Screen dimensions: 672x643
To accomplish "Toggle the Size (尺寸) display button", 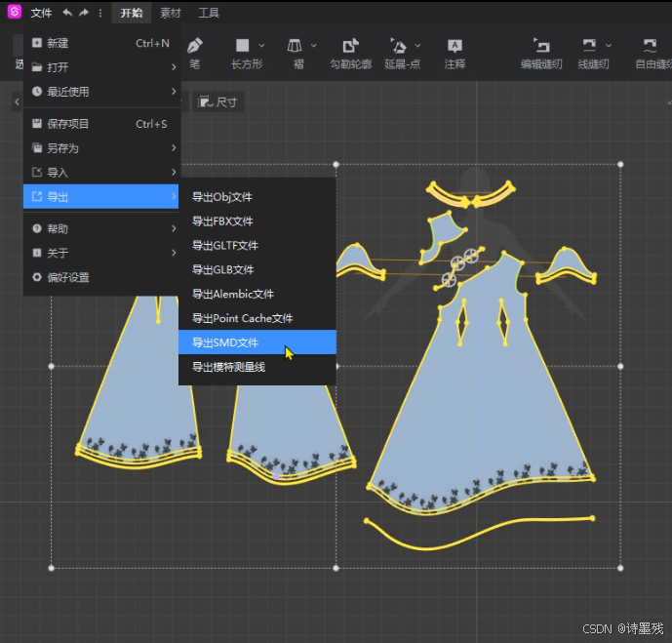I will pos(217,101).
